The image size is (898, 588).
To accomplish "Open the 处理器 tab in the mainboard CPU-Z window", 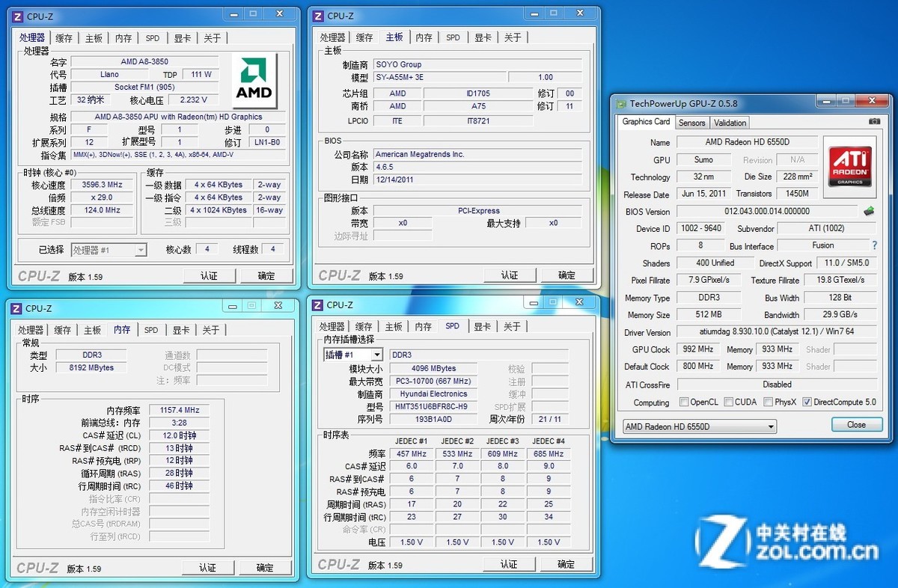I will pyautogui.click(x=333, y=37).
